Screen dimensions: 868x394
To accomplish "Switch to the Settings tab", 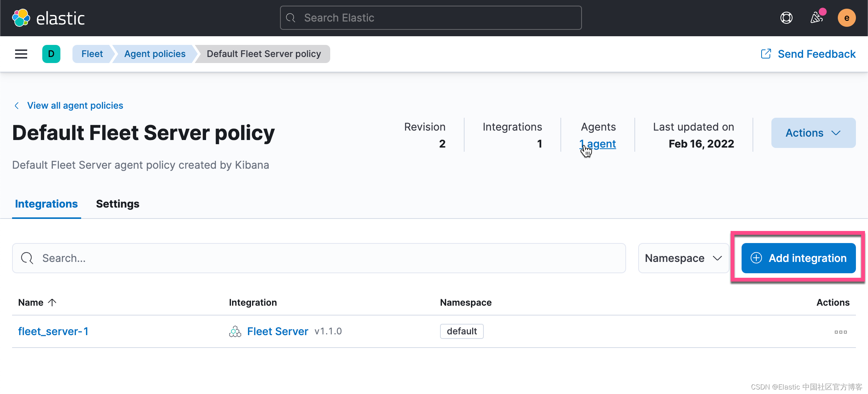I will [x=117, y=204].
